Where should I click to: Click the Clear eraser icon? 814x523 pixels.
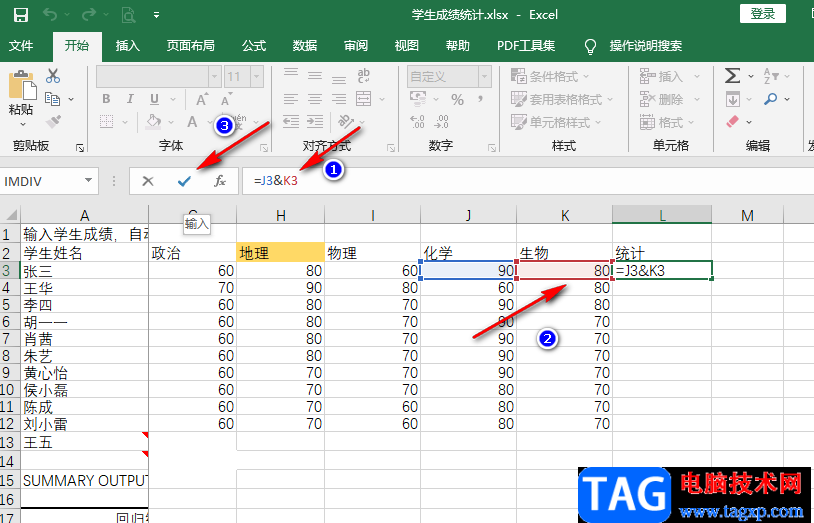coord(732,122)
